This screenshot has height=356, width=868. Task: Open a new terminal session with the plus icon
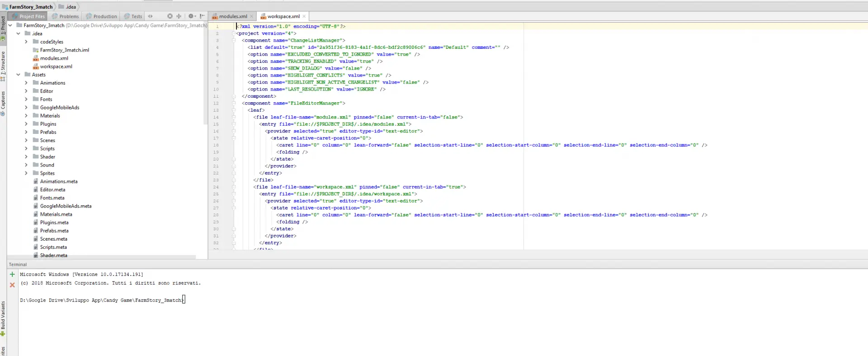tap(12, 274)
